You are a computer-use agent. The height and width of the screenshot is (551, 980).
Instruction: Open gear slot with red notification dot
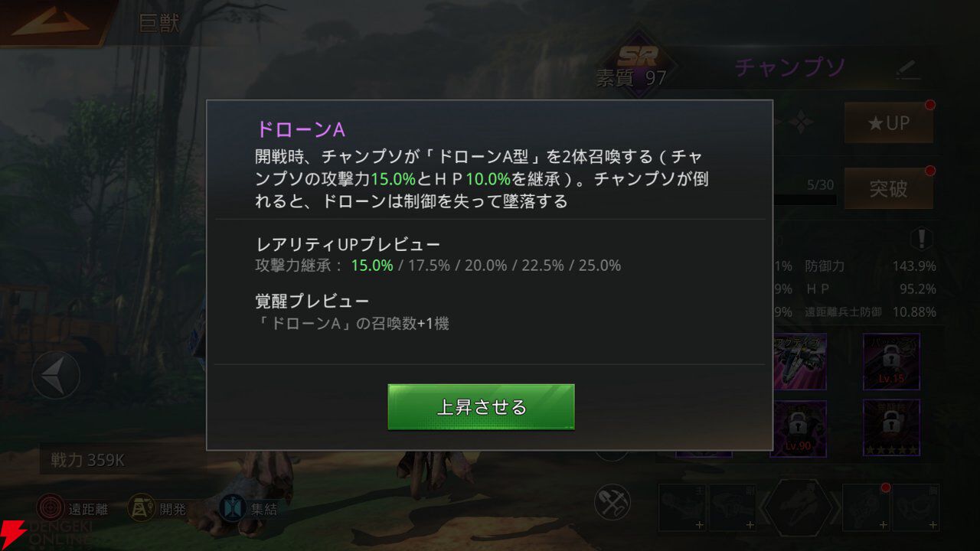866,508
